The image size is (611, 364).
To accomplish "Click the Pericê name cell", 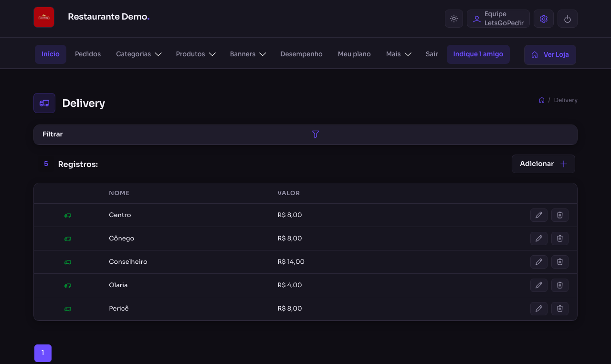I will coord(119,309).
